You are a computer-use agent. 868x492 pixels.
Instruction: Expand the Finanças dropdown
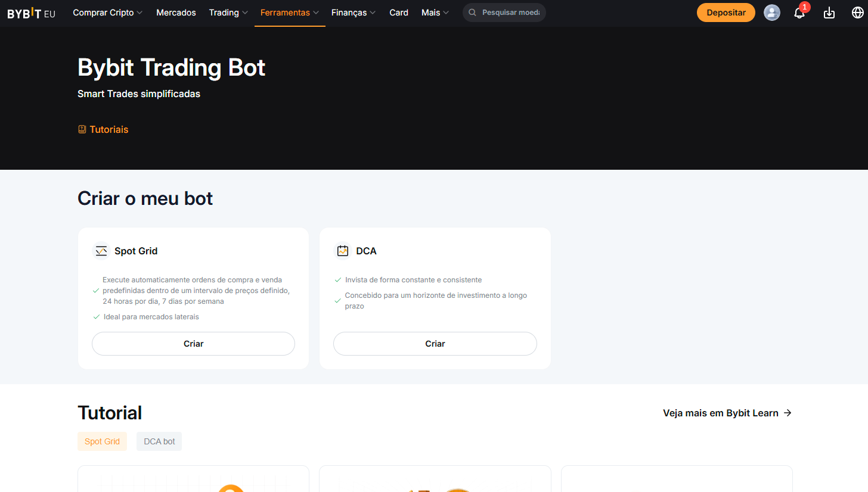[354, 13]
